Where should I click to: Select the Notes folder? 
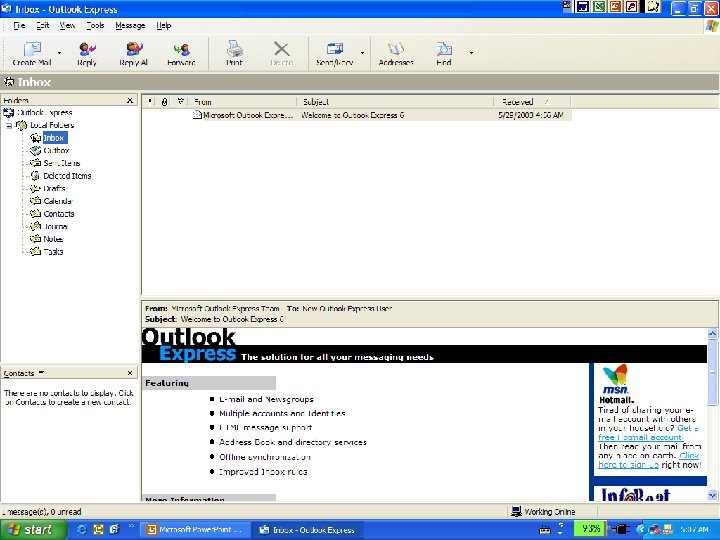pos(53,239)
